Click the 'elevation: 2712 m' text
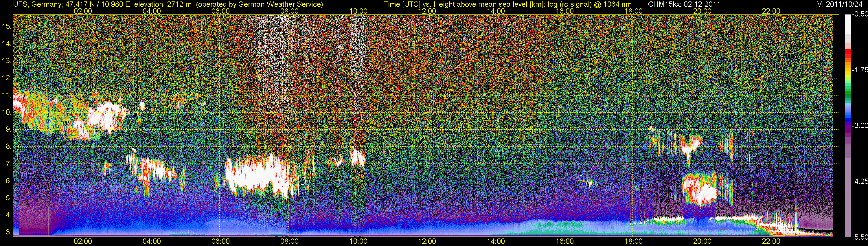 click(163, 4)
